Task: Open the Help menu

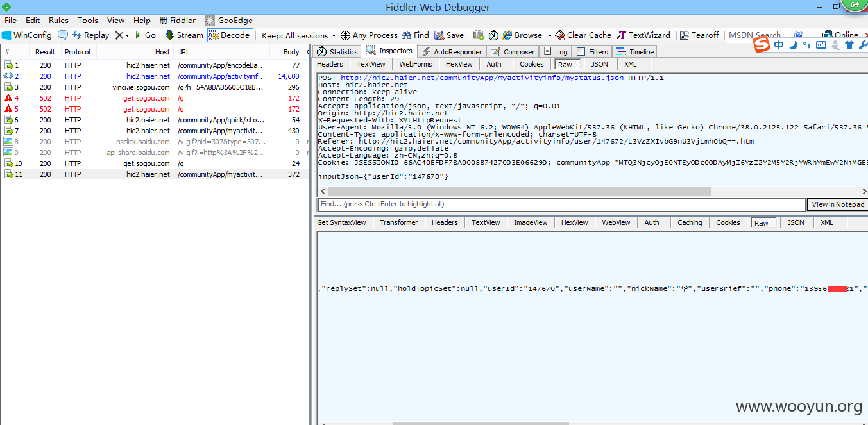Action: click(x=142, y=20)
